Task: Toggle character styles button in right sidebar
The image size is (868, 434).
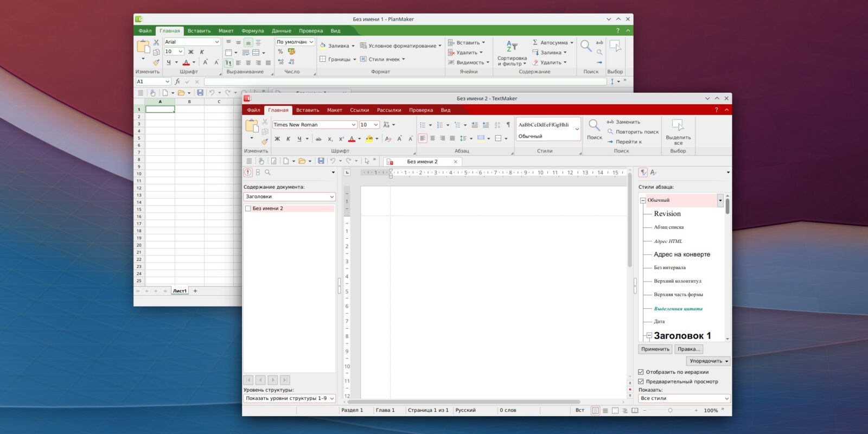Action: coord(653,173)
